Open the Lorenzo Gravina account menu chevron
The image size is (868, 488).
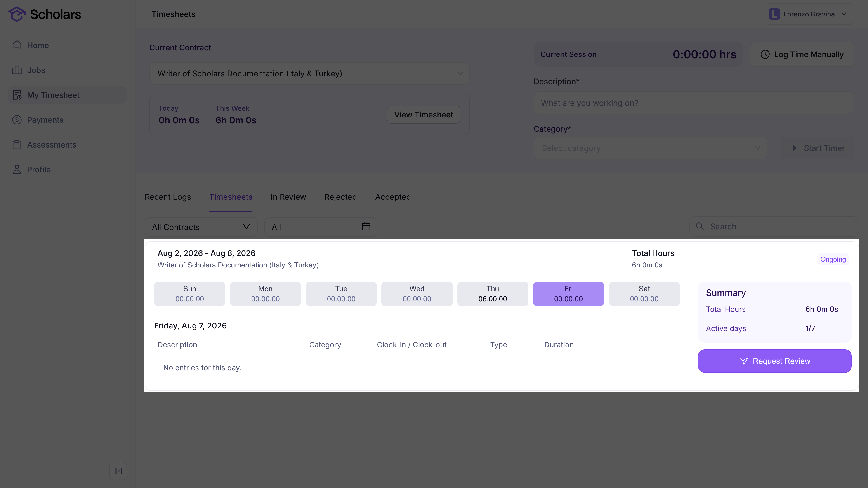[x=844, y=14]
